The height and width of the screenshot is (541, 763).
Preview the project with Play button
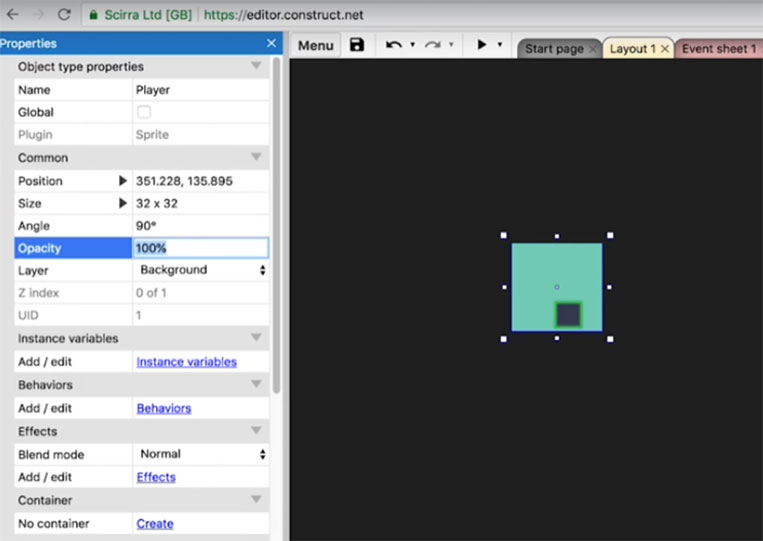482,45
